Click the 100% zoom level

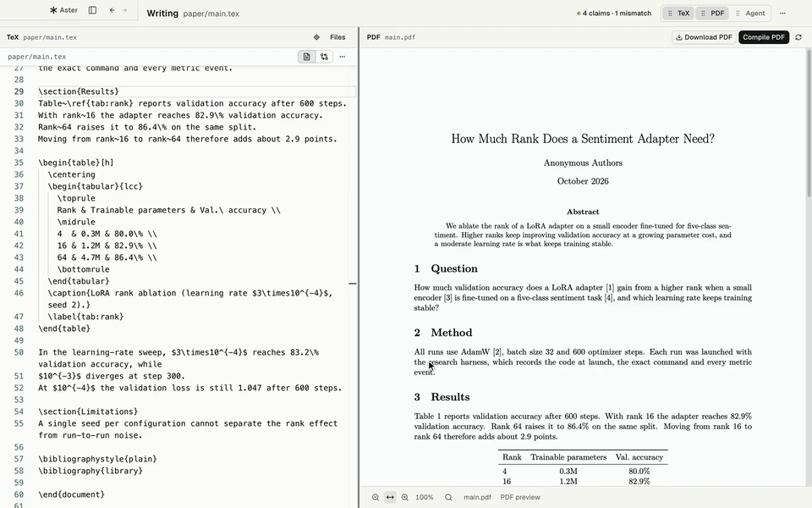pyautogui.click(x=424, y=497)
